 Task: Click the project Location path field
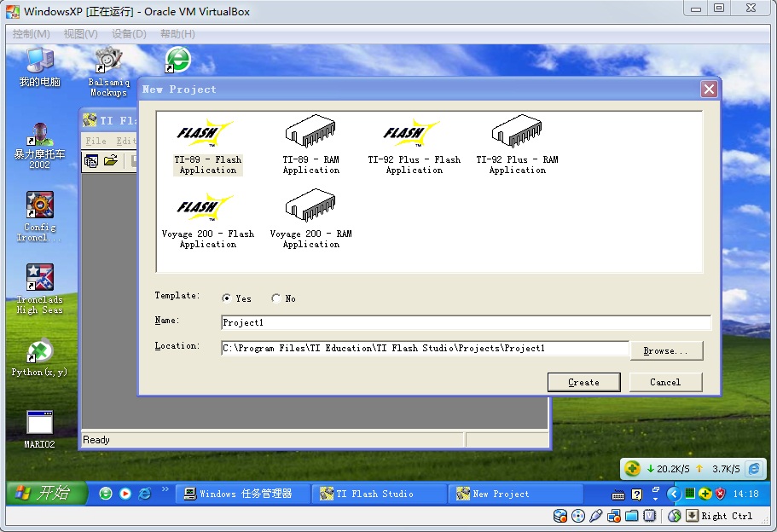click(425, 348)
